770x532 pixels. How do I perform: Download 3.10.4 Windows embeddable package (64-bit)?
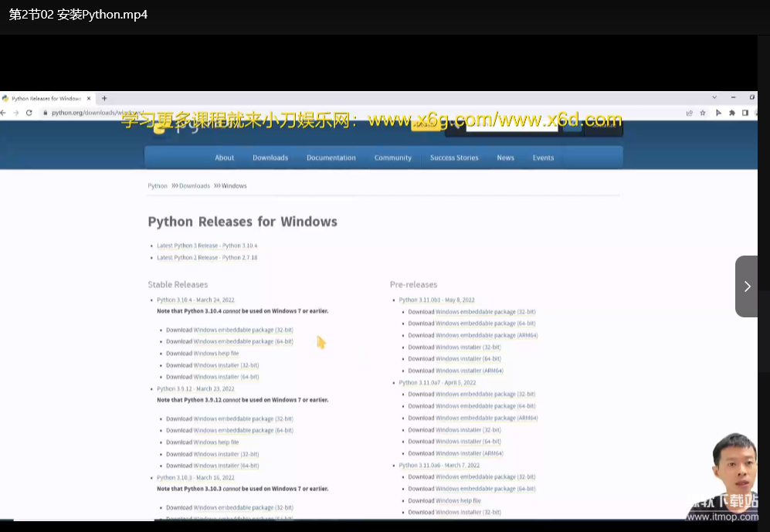(x=243, y=341)
